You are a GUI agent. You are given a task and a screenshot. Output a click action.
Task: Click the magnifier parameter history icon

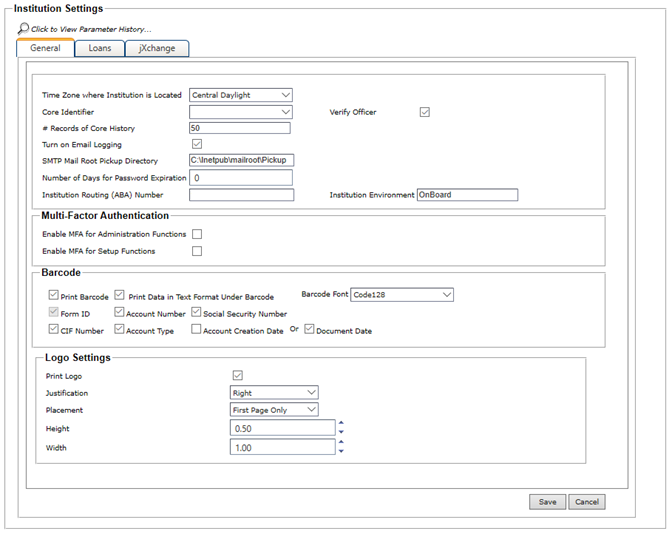23,28
